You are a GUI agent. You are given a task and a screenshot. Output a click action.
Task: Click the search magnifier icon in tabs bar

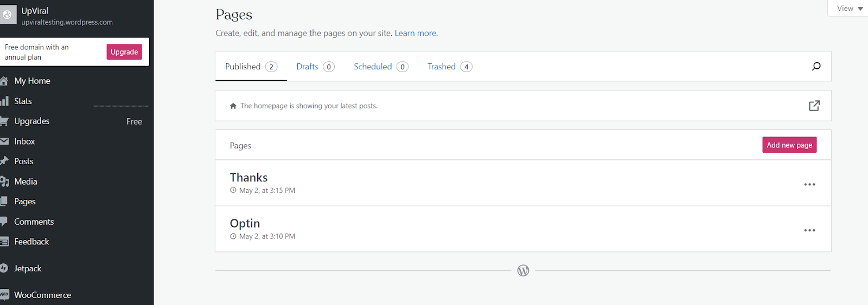(816, 66)
